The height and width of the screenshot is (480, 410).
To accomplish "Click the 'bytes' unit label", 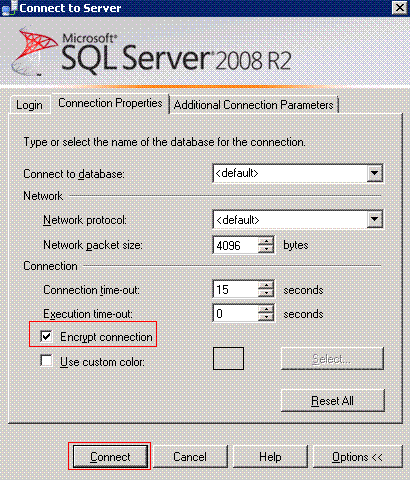I will click(x=296, y=245).
